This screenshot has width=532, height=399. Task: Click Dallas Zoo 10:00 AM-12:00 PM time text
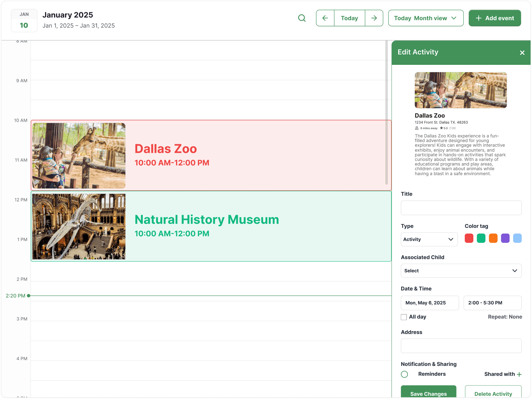(172, 163)
